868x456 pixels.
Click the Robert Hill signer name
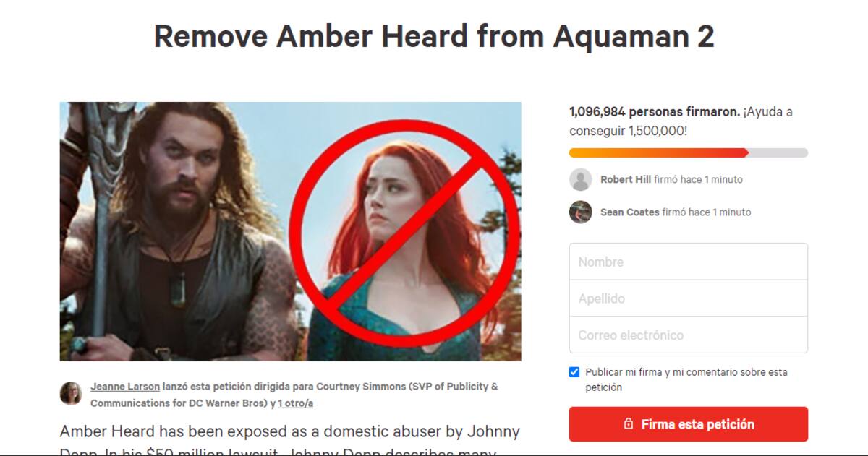(626, 179)
